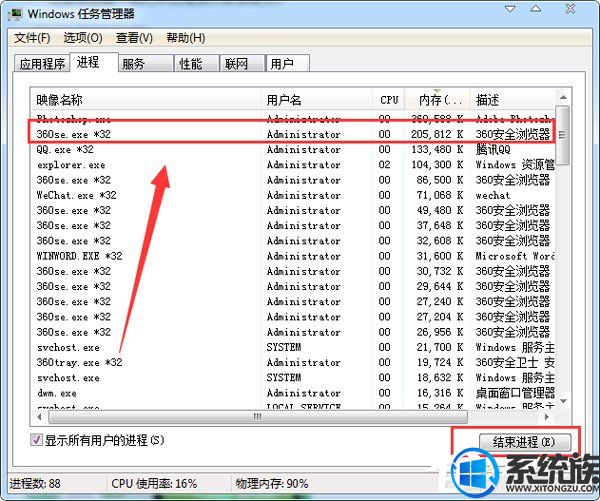Close the Windows 任务管理器 window
This screenshot has height=501, width=600.
coord(571,8)
